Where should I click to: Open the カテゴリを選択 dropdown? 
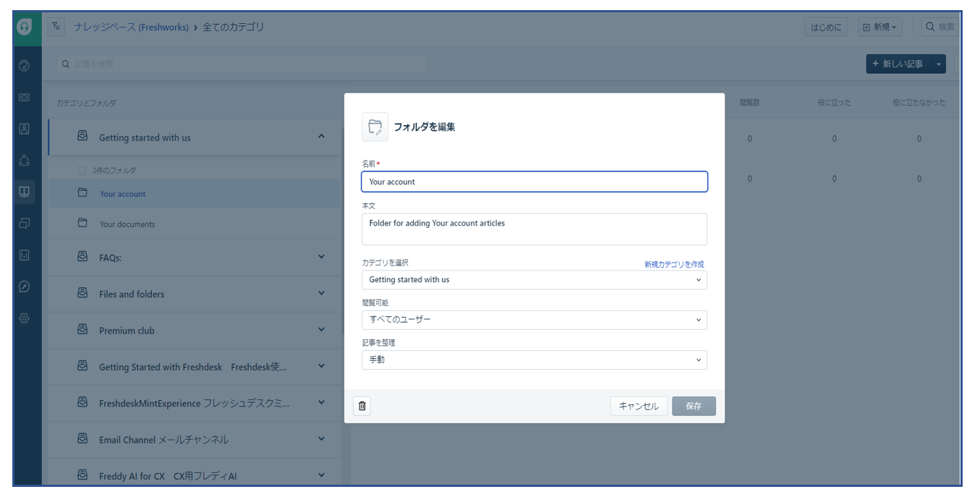[534, 280]
